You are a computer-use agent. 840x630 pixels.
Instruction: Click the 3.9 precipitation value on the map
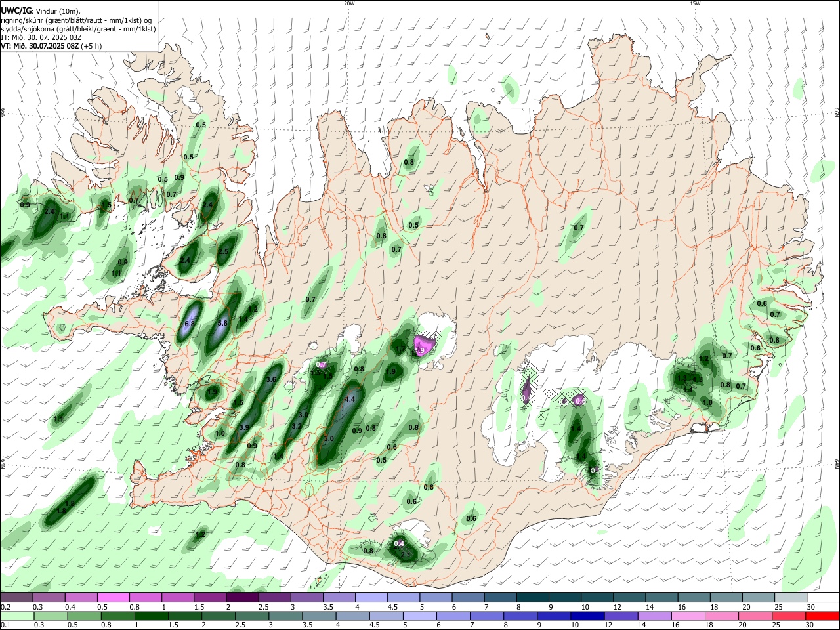[244, 427]
